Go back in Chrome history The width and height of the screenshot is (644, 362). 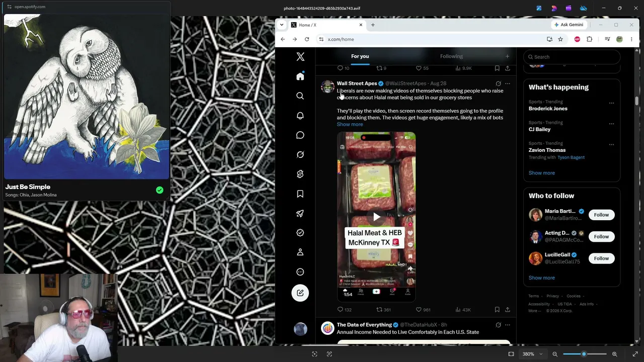tap(283, 39)
